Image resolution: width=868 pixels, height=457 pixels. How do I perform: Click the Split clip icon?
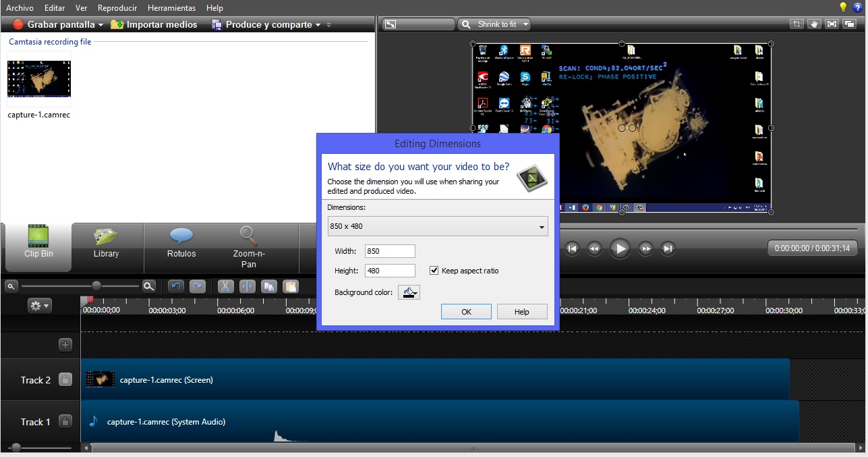[x=246, y=286]
